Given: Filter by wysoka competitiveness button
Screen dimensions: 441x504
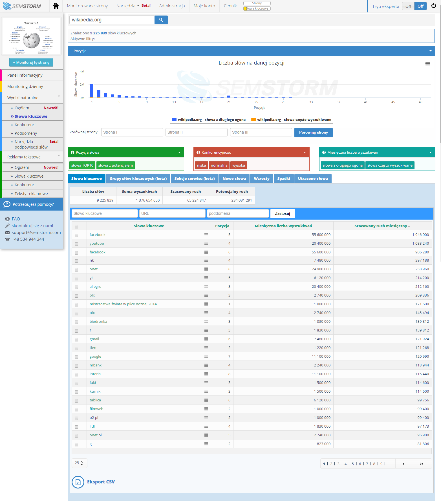Looking at the screenshot, I should pyautogui.click(x=239, y=165).
